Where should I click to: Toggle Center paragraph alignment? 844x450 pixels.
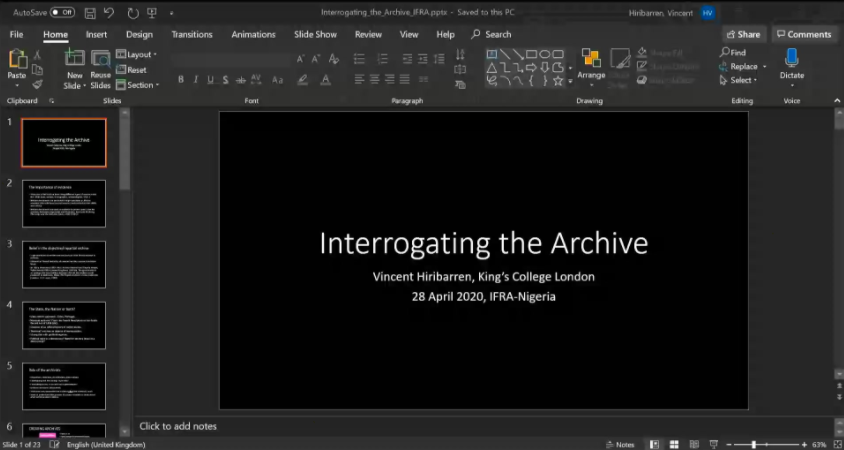pos(374,80)
